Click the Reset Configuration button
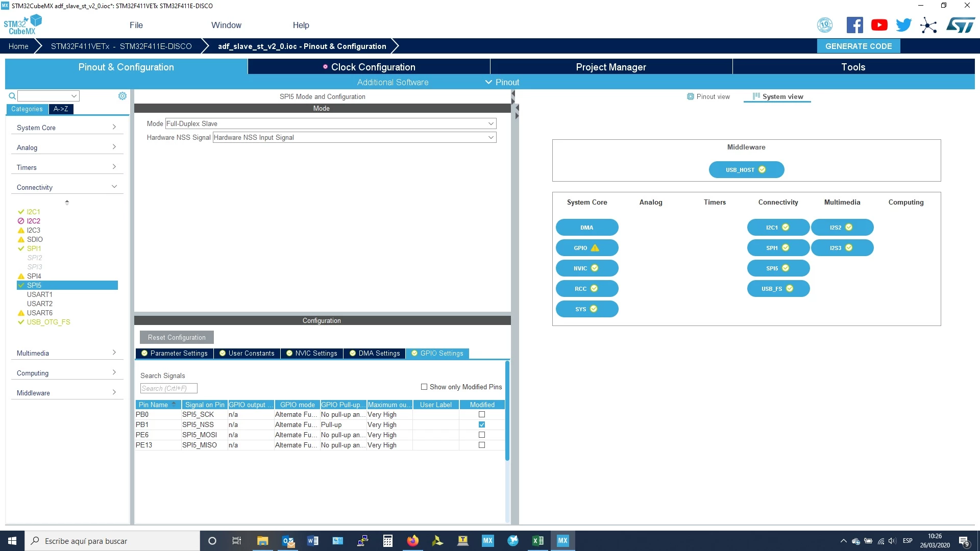The height and width of the screenshot is (551, 980). [x=177, y=337]
